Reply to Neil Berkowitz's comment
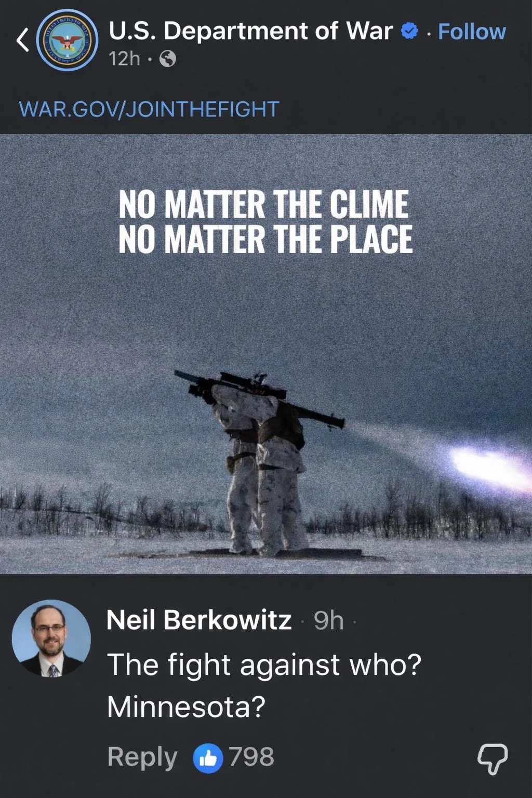The height and width of the screenshot is (798, 532). pyautogui.click(x=142, y=757)
